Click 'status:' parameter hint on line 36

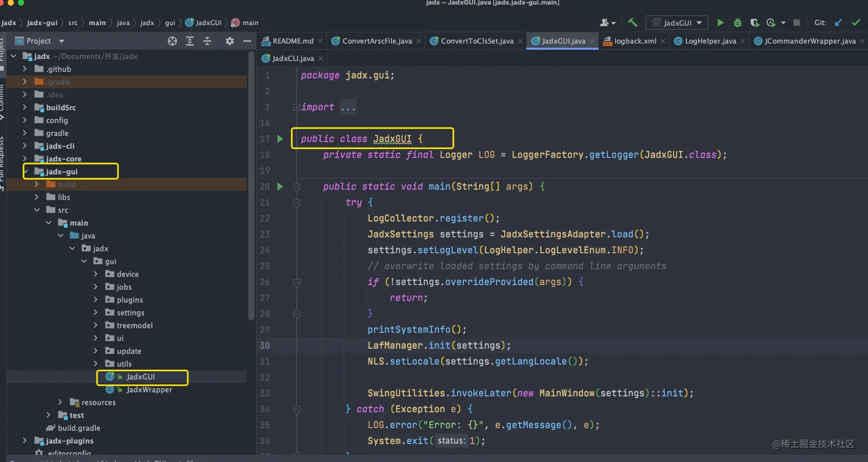[451, 440]
